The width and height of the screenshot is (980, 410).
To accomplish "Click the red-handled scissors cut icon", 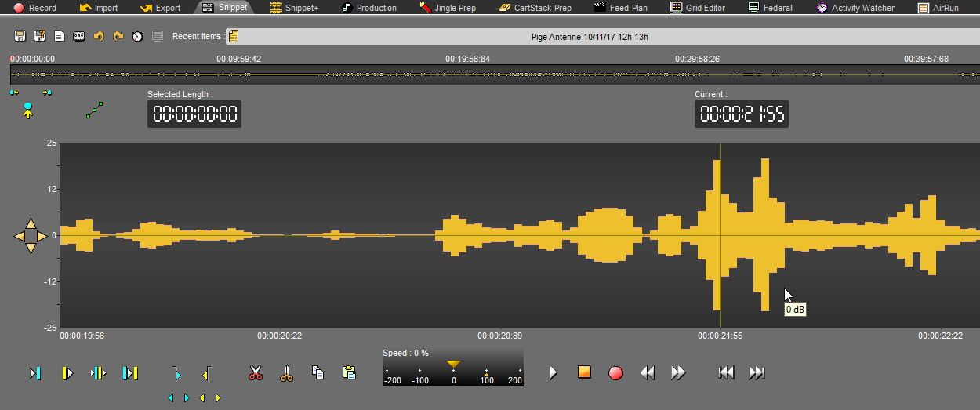I will tap(256, 373).
